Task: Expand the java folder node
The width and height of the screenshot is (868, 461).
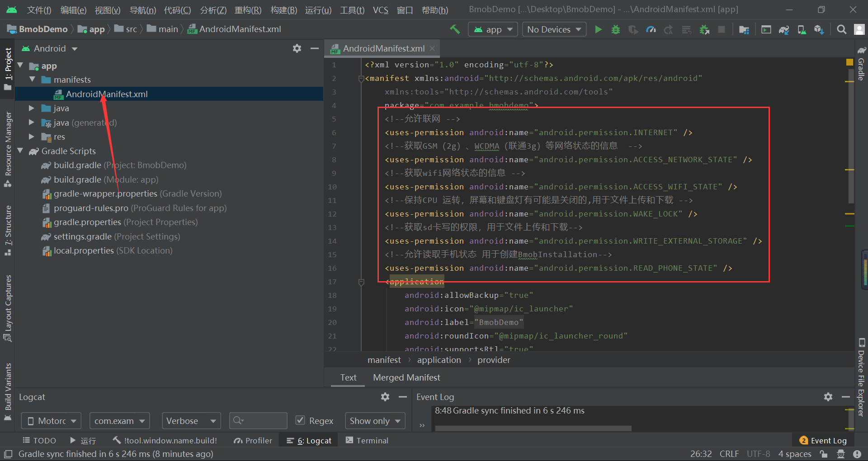Action: [x=32, y=108]
